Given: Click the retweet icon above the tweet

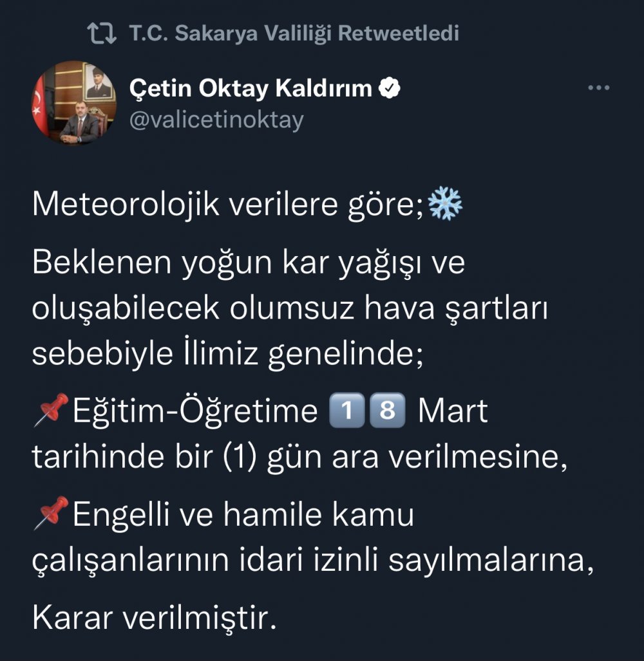Looking at the screenshot, I should click(x=102, y=33).
